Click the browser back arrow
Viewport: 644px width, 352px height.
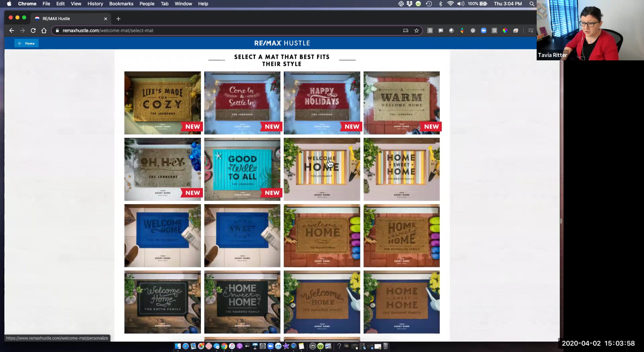tap(12, 31)
